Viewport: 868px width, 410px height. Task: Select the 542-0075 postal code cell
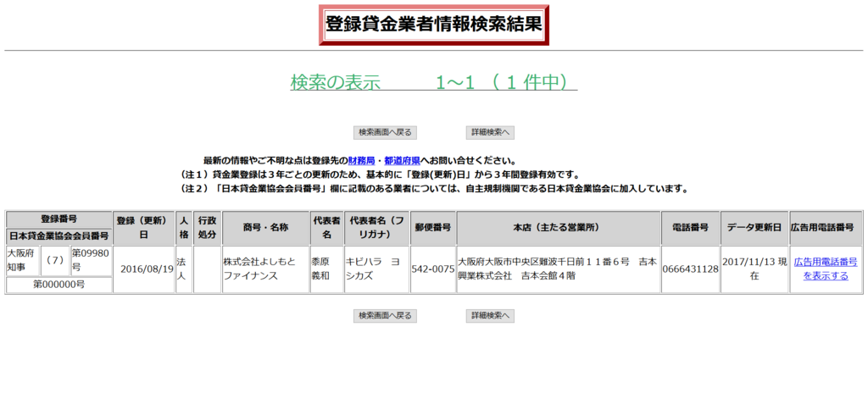tap(433, 269)
